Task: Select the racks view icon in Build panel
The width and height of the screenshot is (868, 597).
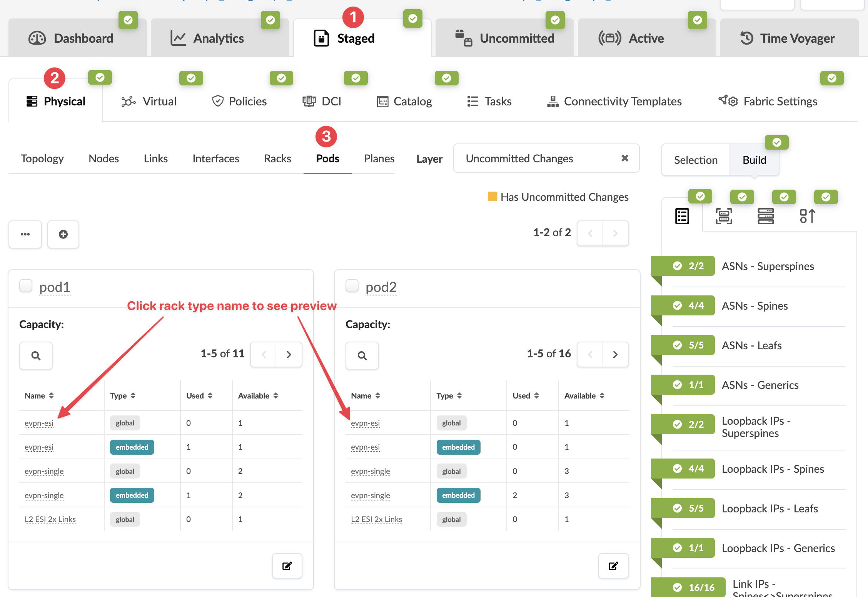Action: tap(724, 216)
